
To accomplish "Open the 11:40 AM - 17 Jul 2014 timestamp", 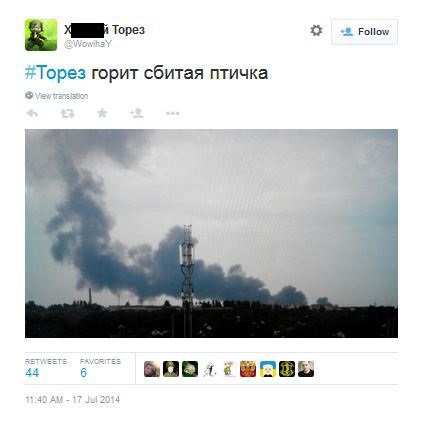I will [73, 400].
